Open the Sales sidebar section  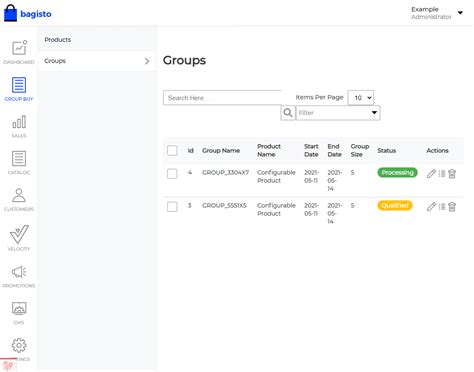click(x=19, y=126)
